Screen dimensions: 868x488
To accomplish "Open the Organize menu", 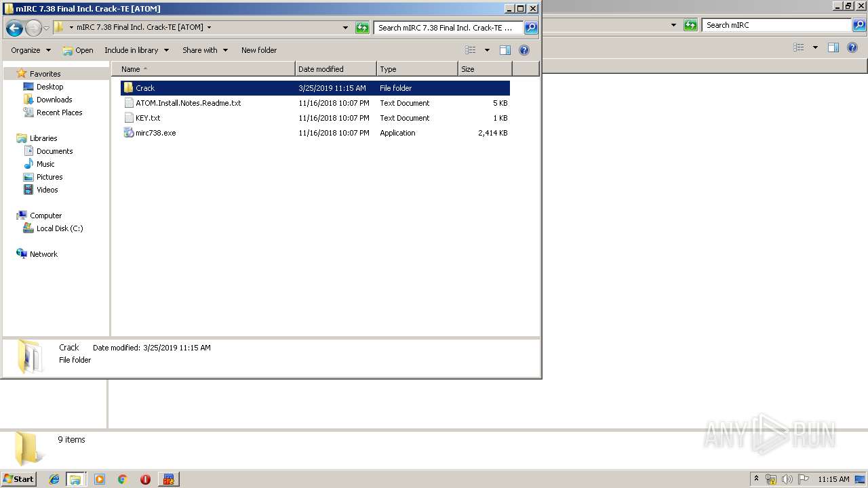I will (31, 50).
